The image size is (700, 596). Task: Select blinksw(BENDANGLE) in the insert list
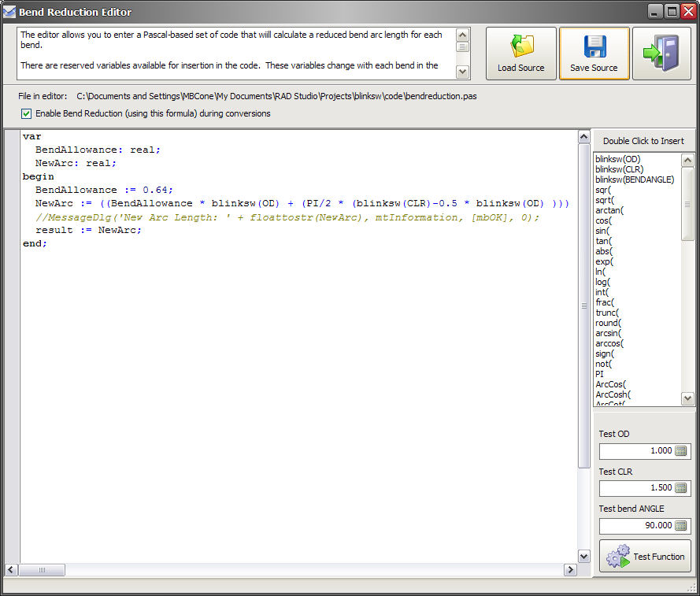635,180
